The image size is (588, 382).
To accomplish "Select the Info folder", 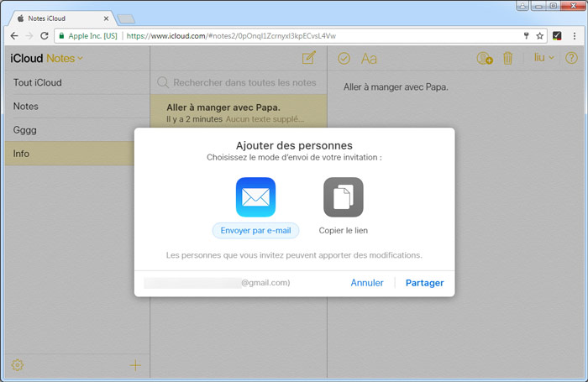I will coord(70,154).
